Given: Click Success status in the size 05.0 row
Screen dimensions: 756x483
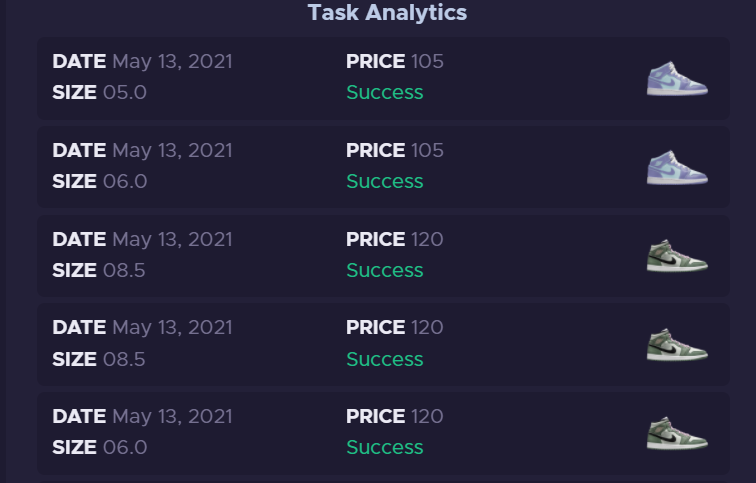Looking at the screenshot, I should (385, 92).
